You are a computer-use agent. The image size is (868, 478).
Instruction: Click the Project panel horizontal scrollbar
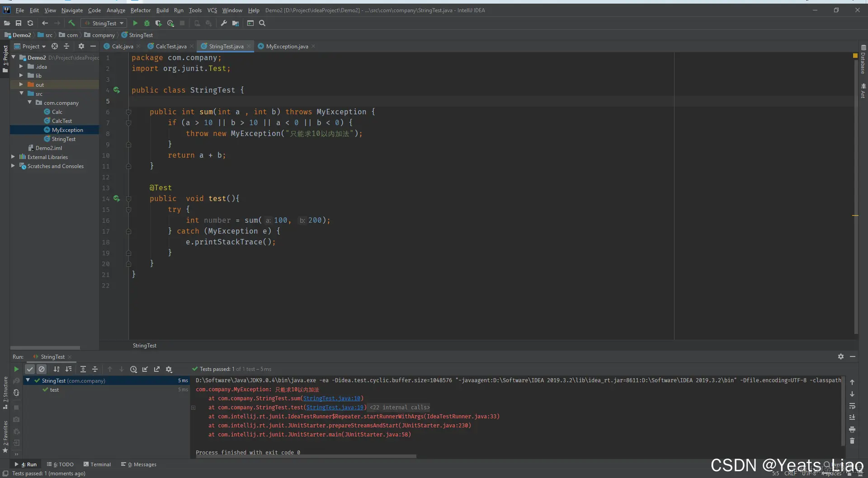point(45,348)
